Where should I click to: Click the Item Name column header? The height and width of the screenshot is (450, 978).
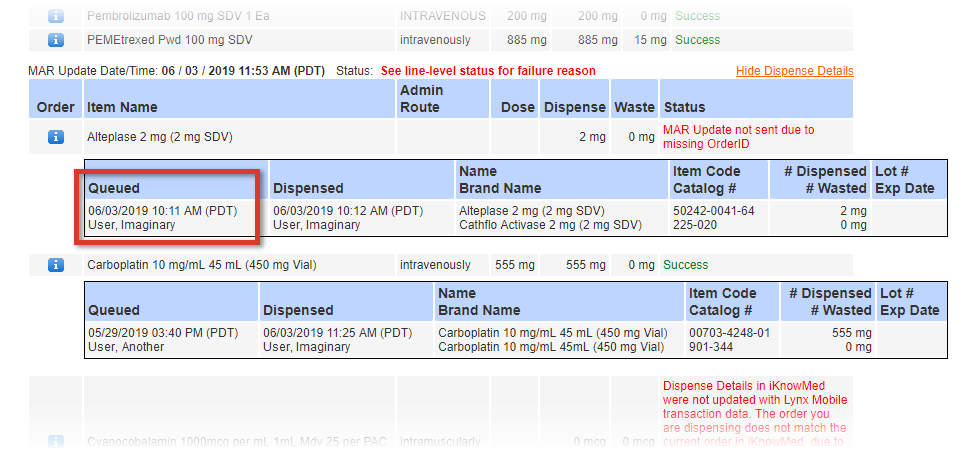coord(121,107)
